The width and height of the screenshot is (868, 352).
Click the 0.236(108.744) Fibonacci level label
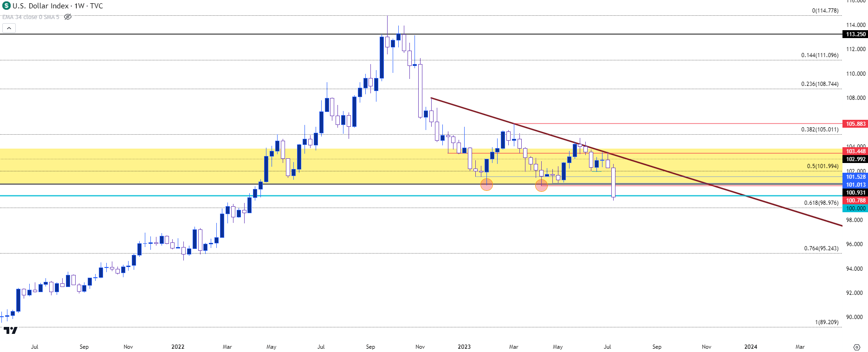820,84
